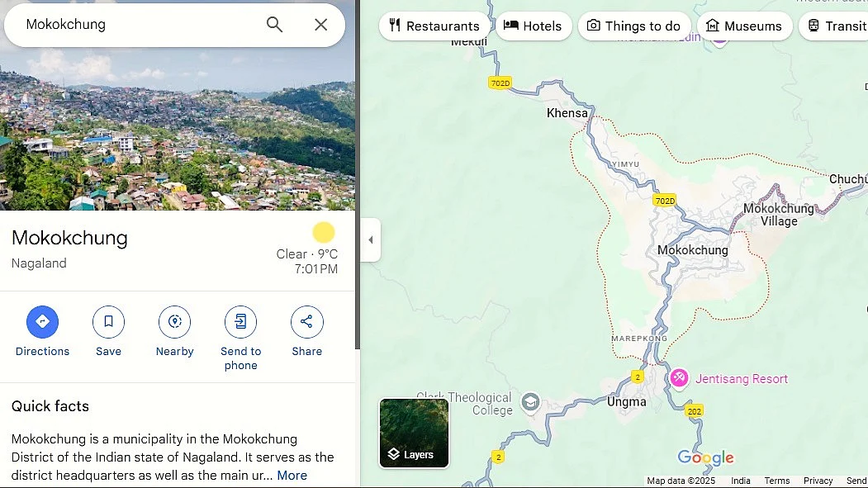
Task: Filter map for Restaurants
Action: coord(434,26)
